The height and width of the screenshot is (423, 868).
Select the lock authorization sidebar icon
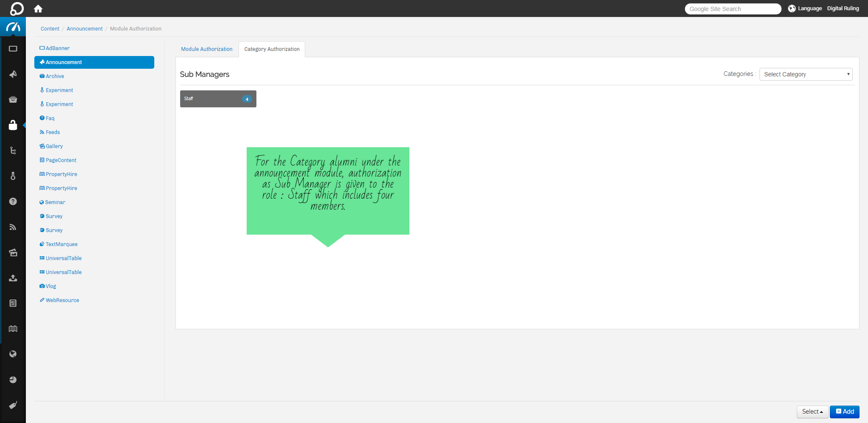[x=13, y=125]
